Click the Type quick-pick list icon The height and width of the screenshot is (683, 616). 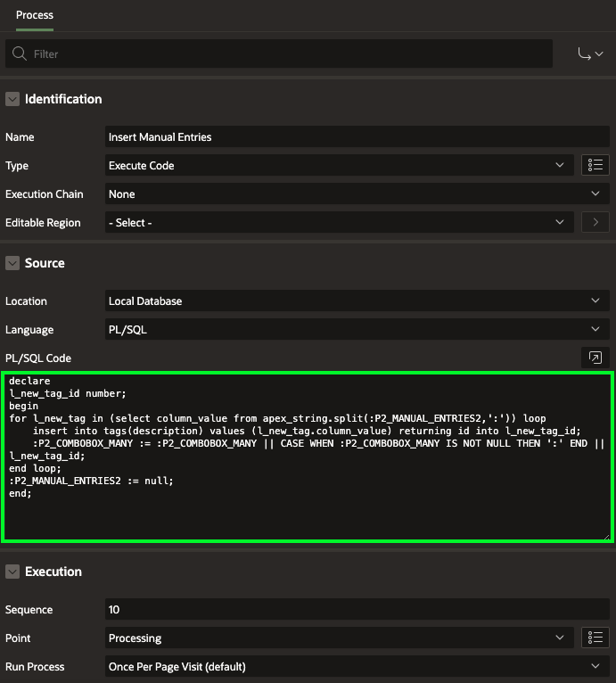tap(595, 165)
